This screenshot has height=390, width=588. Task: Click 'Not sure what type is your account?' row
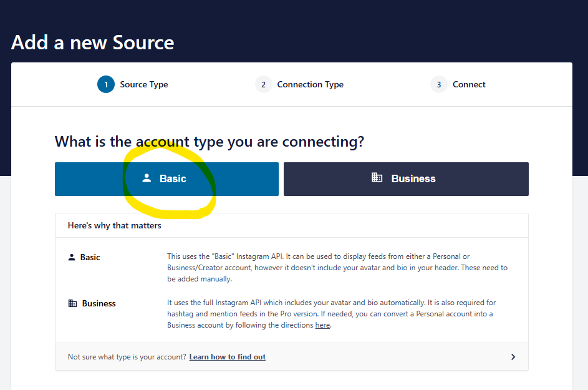pos(292,356)
